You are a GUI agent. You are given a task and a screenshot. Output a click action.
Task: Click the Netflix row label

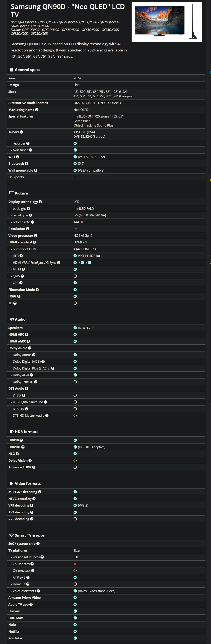point(14,632)
